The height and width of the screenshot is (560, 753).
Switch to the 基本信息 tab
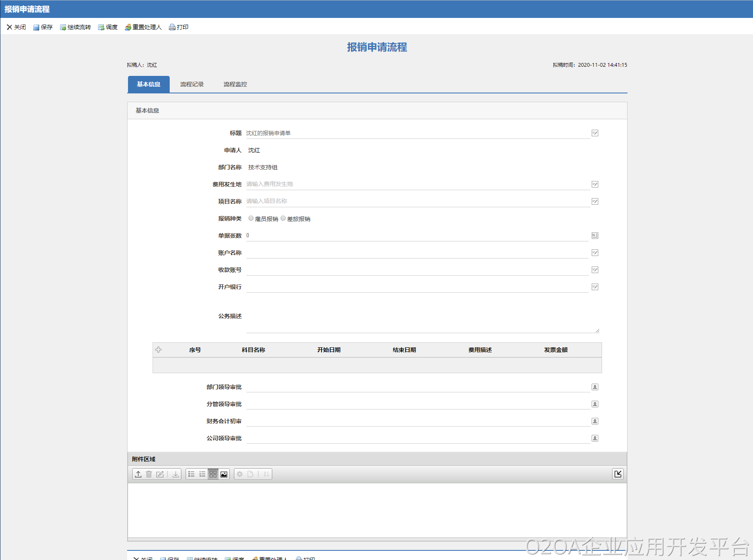tap(149, 84)
